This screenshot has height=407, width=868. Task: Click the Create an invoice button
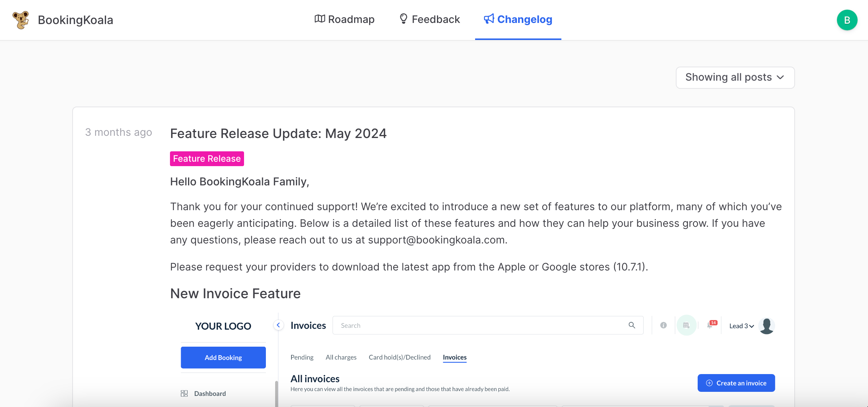click(x=736, y=383)
